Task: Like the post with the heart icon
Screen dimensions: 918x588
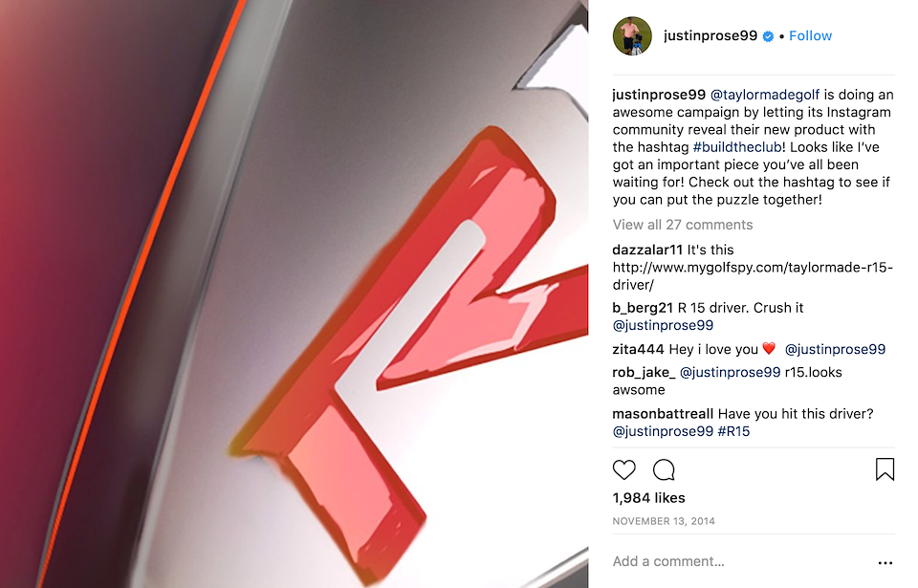Action: (623, 469)
